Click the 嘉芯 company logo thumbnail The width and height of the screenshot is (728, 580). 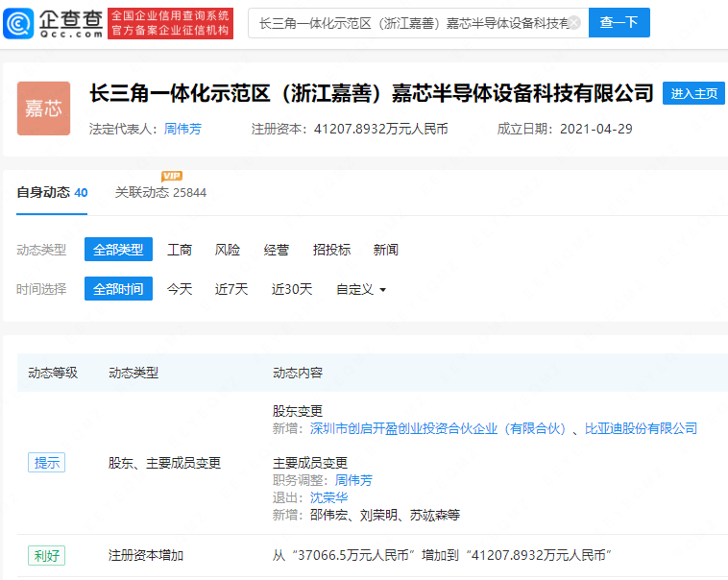[43, 109]
